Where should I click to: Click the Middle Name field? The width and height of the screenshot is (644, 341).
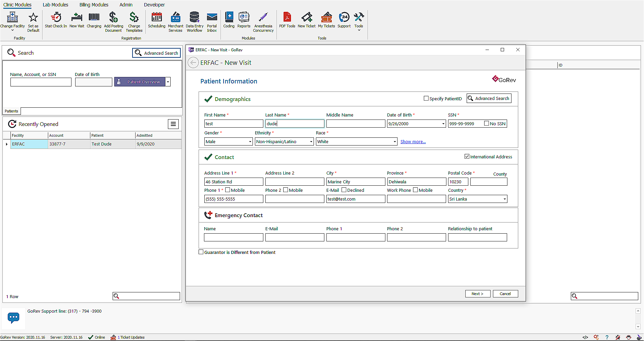(x=356, y=124)
